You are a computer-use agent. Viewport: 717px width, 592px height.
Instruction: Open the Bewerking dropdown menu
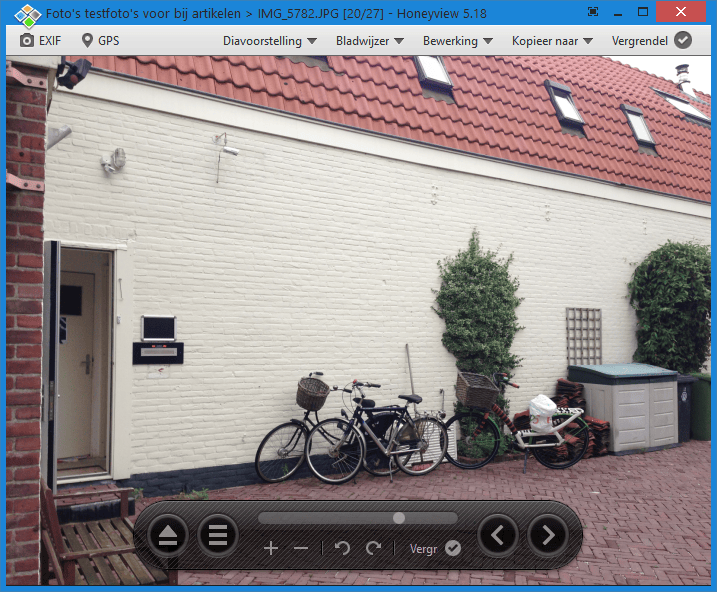click(x=457, y=41)
